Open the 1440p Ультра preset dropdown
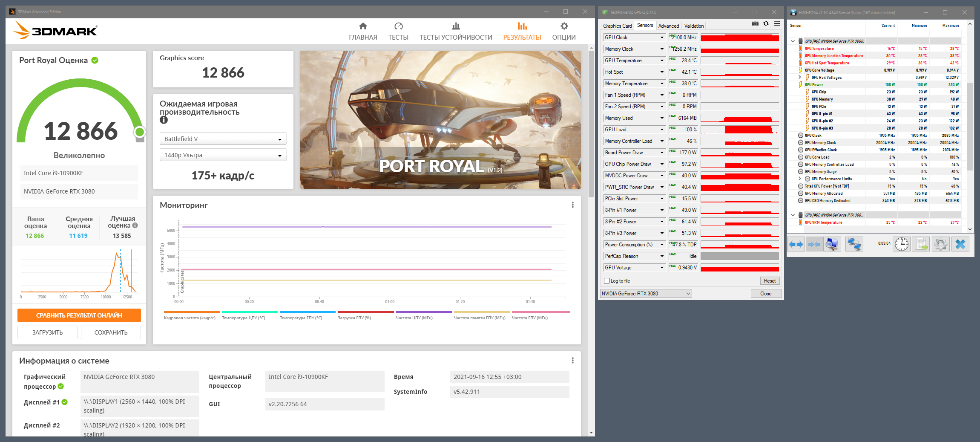This screenshot has height=442, width=980. pyautogui.click(x=223, y=155)
